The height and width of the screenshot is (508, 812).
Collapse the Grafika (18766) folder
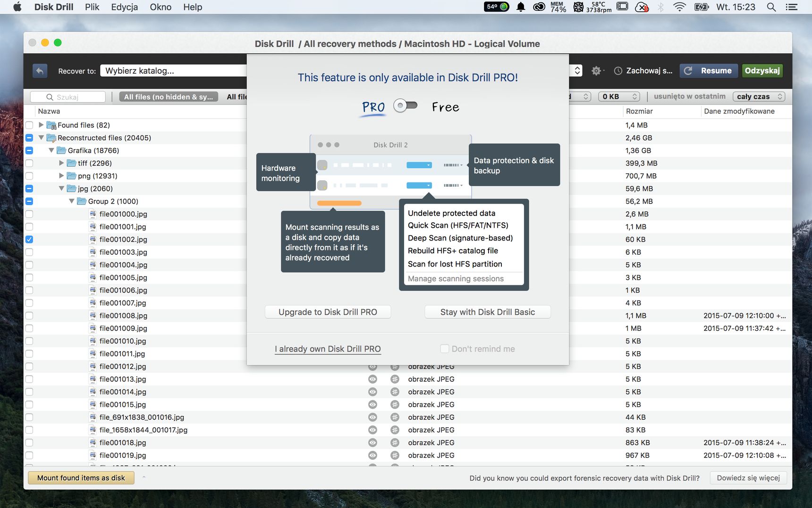point(51,150)
